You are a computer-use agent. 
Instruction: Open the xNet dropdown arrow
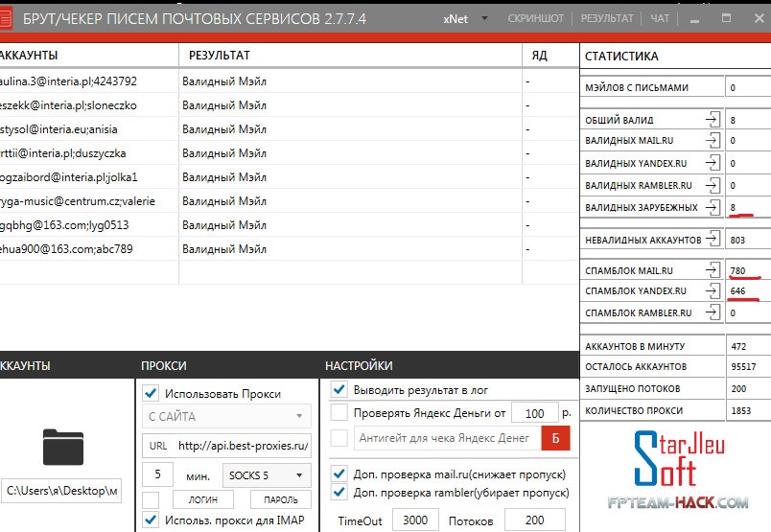click(485, 18)
